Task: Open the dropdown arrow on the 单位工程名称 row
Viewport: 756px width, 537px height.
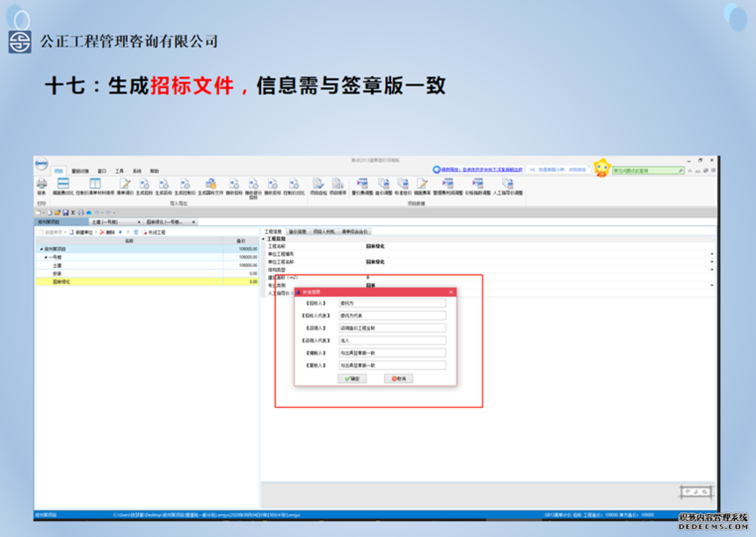Action: pos(712,262)
